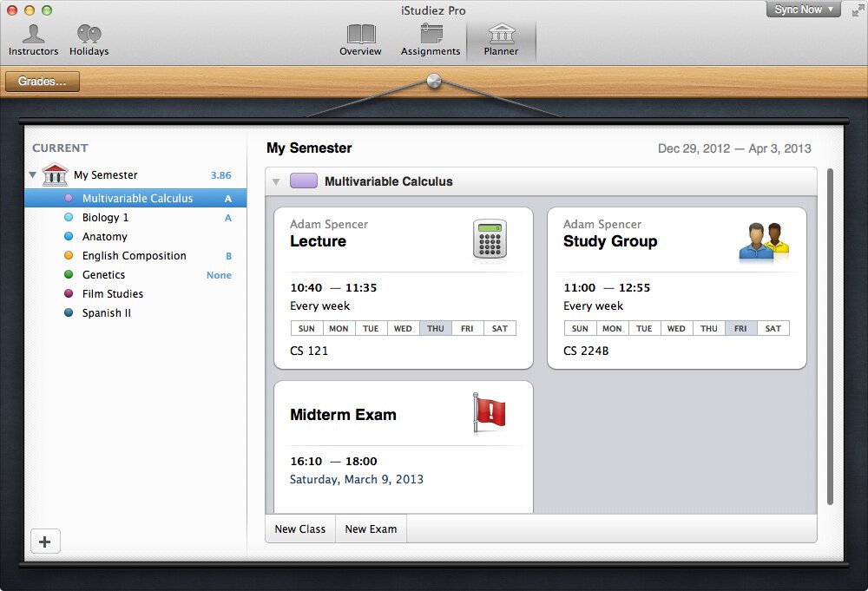The image size is (868, 591).
Task: Select the Planner tab
Action: [502, 40]
